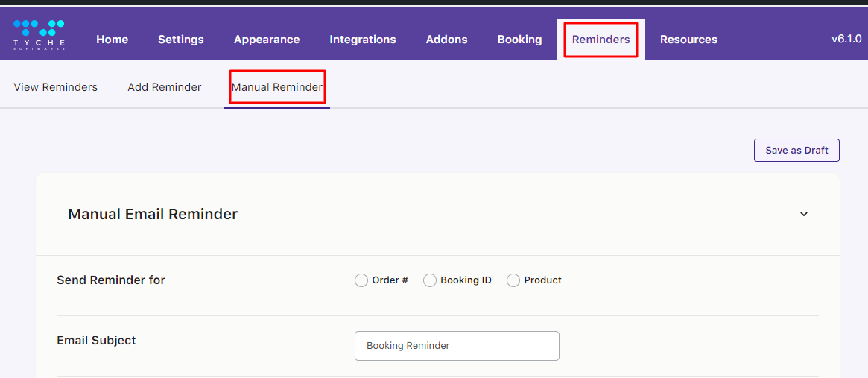
Task: Choose the Product radio button
Action: pos(513,280)
